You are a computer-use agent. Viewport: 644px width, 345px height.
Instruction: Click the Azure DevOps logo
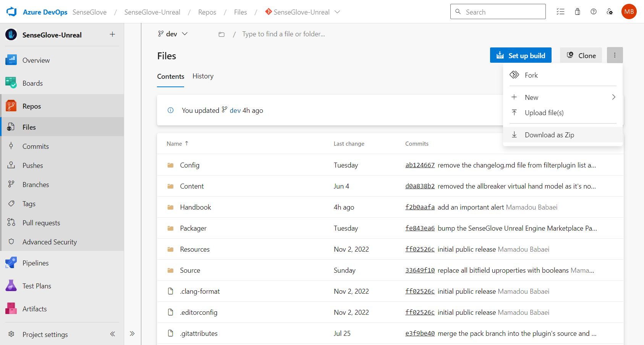click(11, 11)
